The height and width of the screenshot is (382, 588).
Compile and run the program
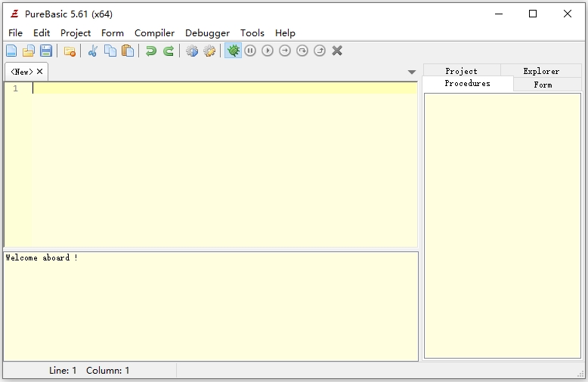pos(192,51)
